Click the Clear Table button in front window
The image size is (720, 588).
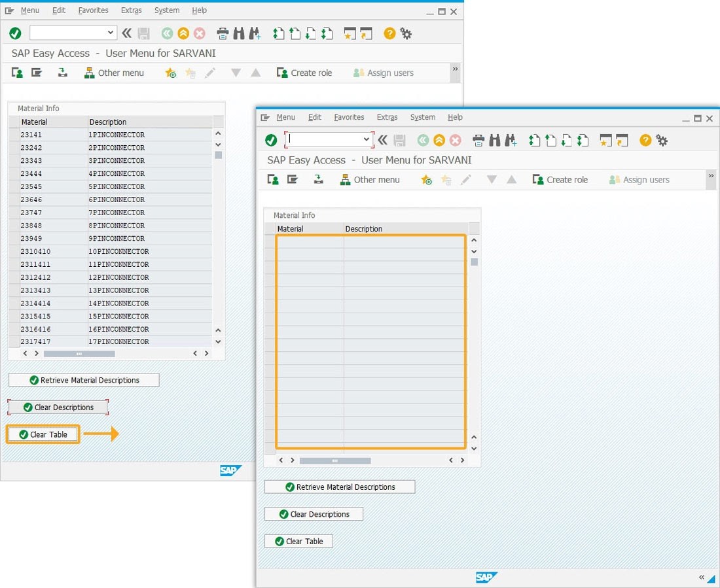[299, 542]
